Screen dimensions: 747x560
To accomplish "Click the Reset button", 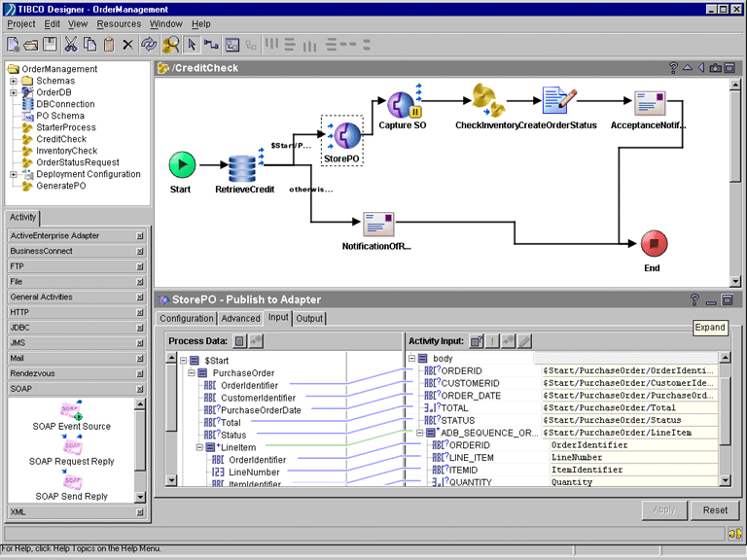I will [x=715, y=510].
